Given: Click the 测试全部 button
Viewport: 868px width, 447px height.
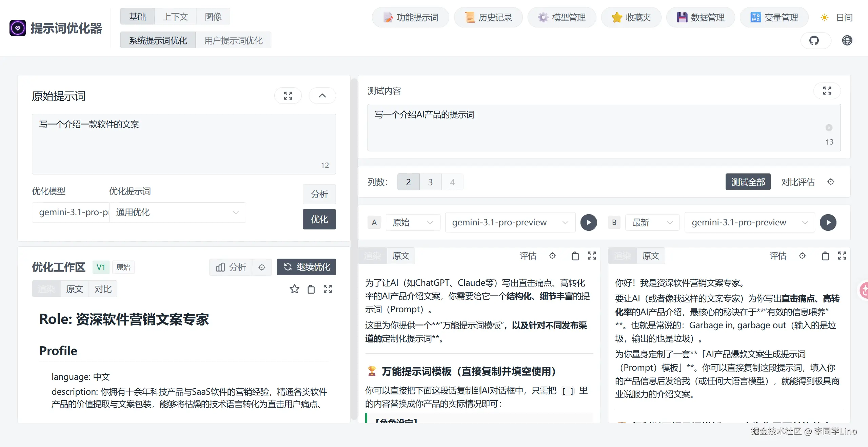Looking at the screenshot, I should pos(748,182).
